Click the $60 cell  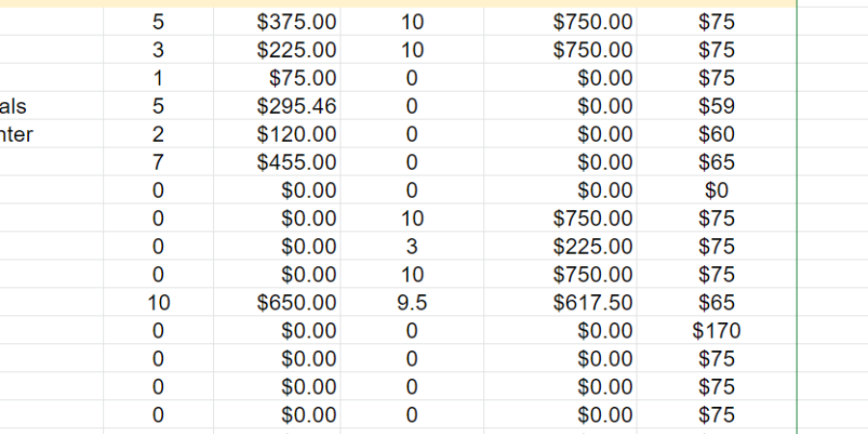(717, 134)
